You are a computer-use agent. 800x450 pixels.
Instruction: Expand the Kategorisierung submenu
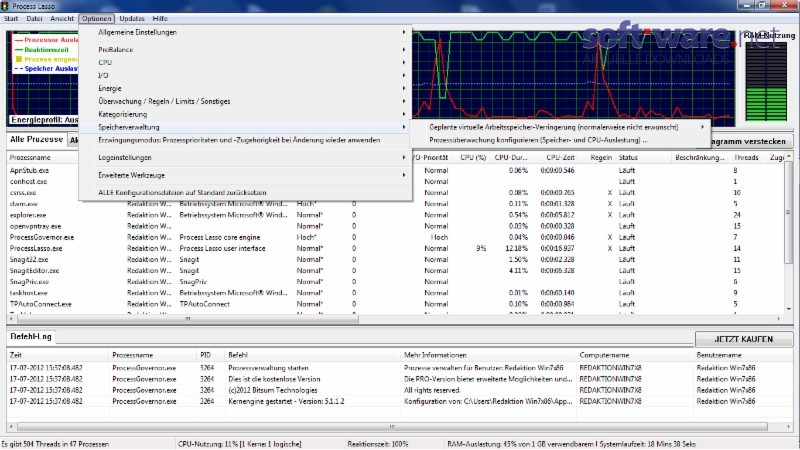245,114
